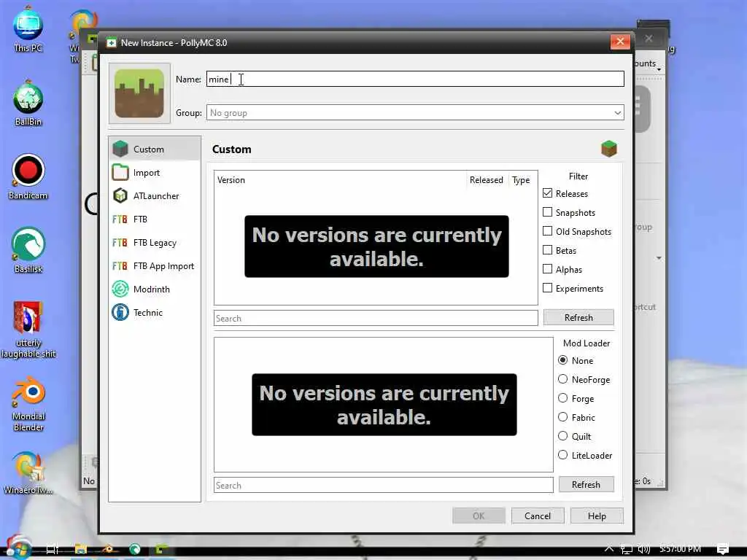The height and width of the screenshot is (560, 747).
Task: Open the FTB Legacy source
Action: (155, 242)
